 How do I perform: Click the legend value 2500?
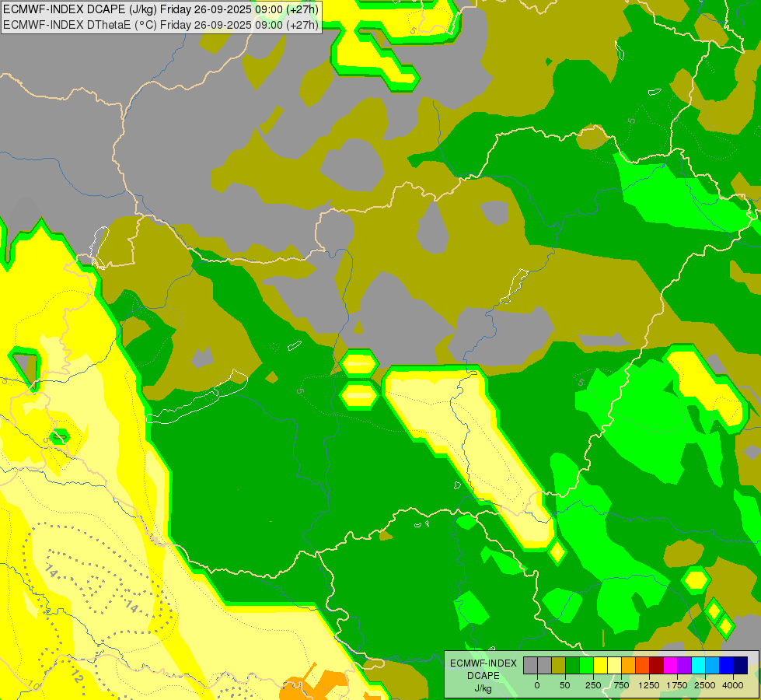(x=705, y=685)
